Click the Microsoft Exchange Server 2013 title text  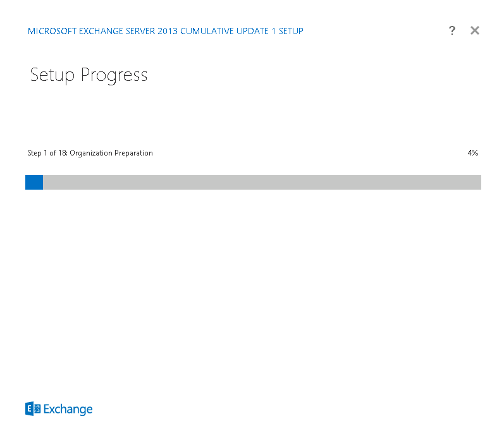point(103,31)
